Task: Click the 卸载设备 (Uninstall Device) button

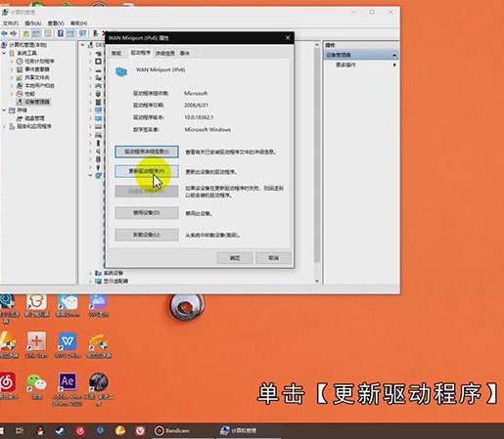Action: click(x=147, y=235)
